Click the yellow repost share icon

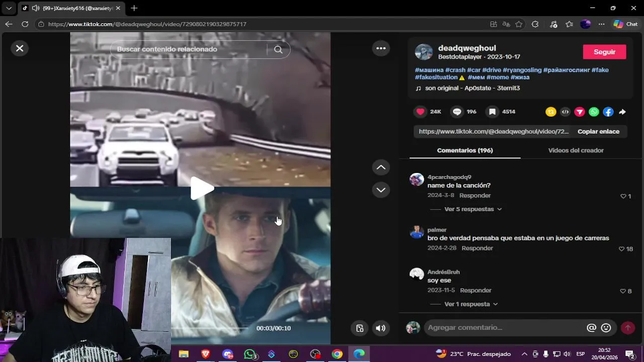(x=551, y=112)
